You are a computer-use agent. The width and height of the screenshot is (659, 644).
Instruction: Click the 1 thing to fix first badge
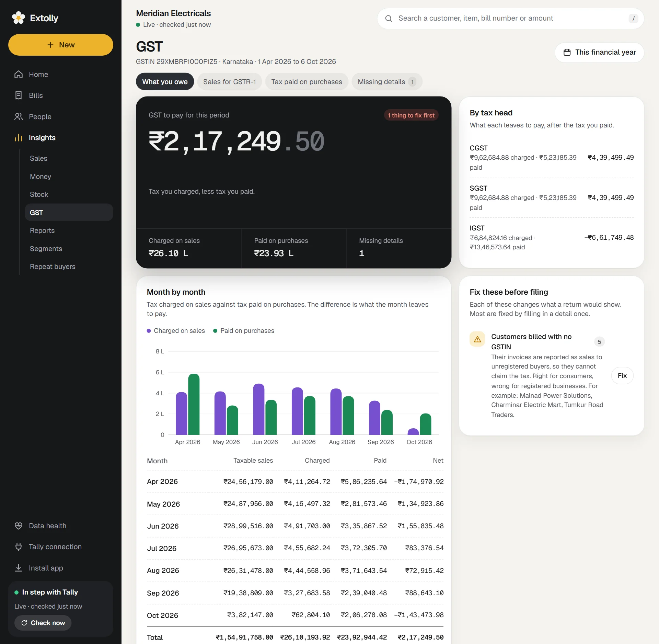pos(411,115)
